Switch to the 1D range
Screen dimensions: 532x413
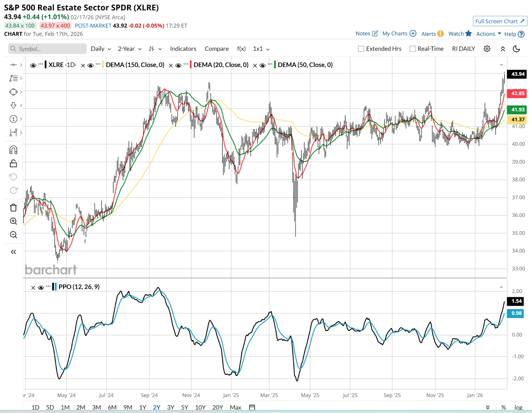(35, 407)
